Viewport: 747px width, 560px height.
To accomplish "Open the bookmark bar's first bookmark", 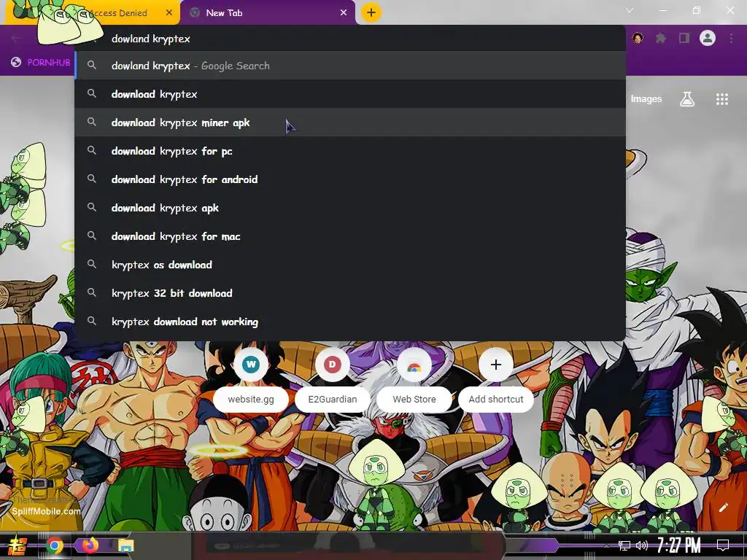I will (41, 63).
